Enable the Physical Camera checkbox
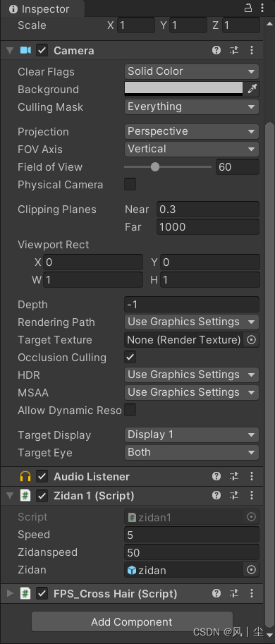The height and width of the screenshot is (644, 275). point(130,184)
